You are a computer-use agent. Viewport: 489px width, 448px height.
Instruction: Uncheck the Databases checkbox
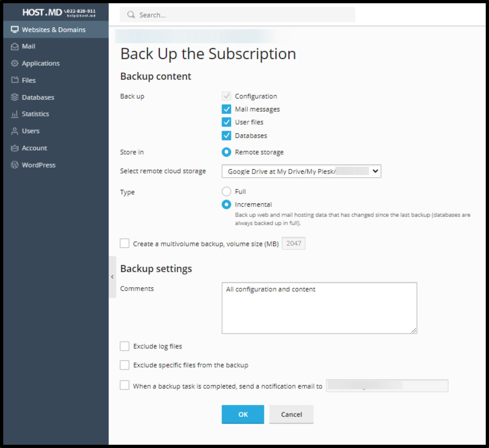pyautogui.click(x=227, y=135)
